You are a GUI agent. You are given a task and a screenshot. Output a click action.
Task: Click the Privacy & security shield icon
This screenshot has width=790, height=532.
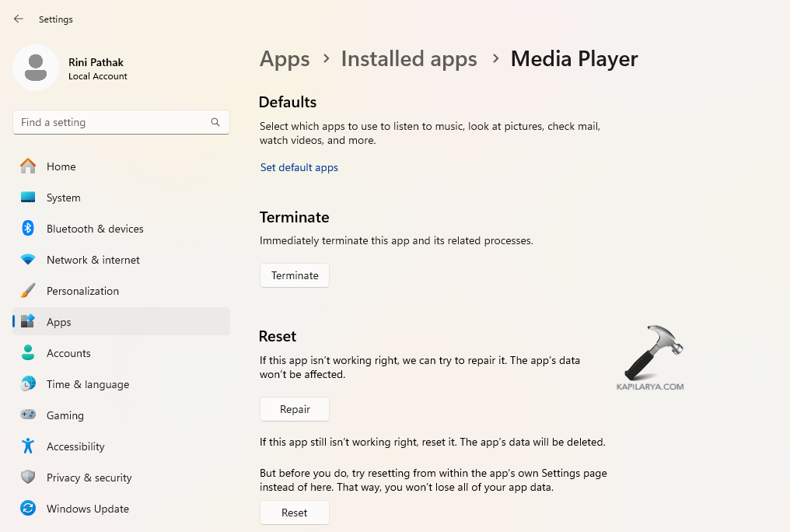coord(28,478)
